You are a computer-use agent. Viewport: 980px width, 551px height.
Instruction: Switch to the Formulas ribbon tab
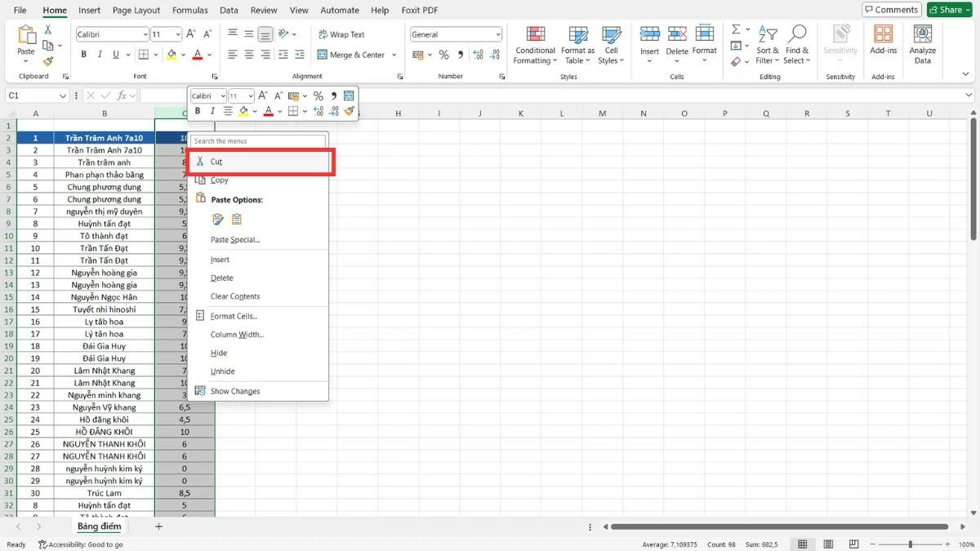point(189,11)
